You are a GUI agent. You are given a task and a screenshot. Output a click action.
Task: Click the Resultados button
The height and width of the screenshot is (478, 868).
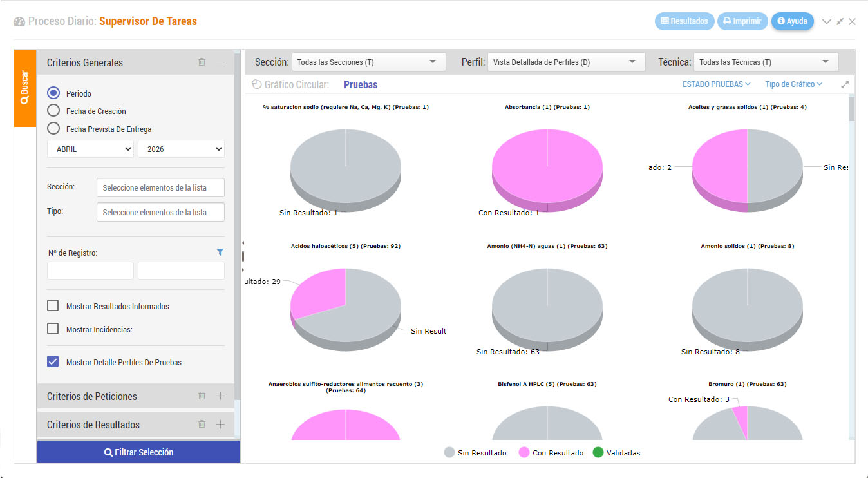pos(684,21)
